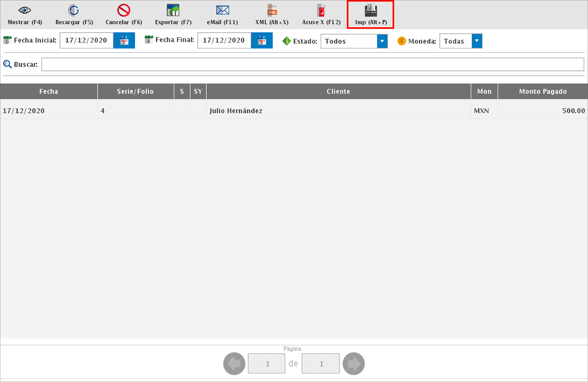Sort by the Fecha column header
The width and height of the screenshot is (588, 382).
[x=48, y=92]
